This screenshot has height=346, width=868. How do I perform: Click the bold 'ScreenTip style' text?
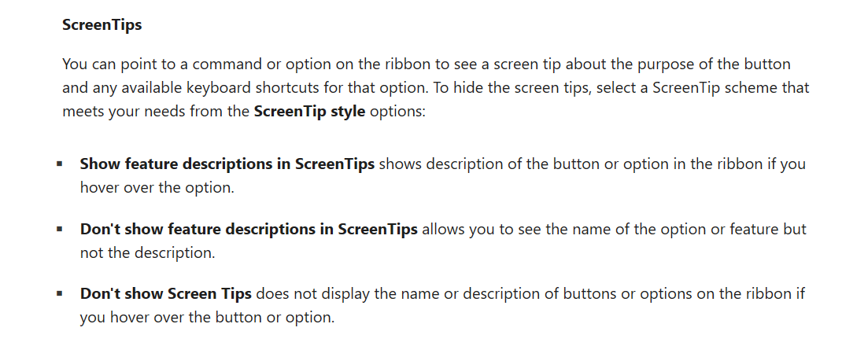(x=309, y=112)
